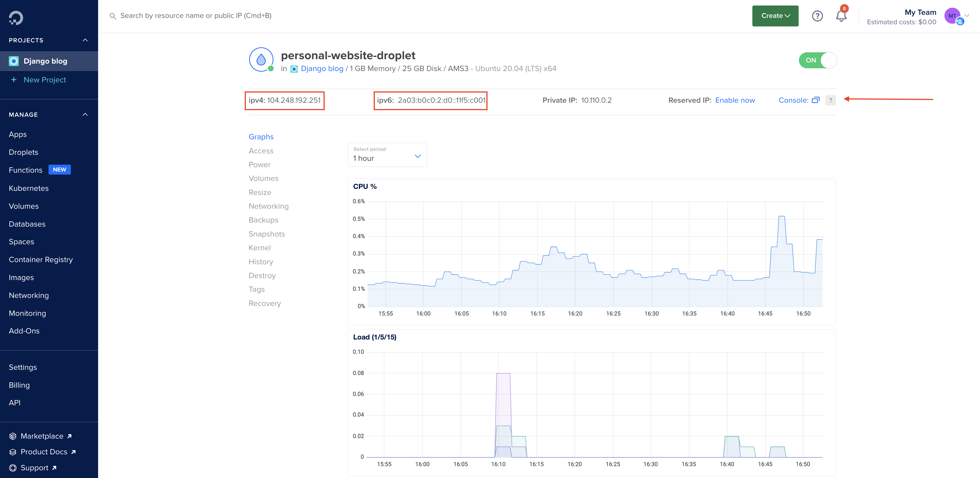Select the Graphs tab

click(x=261, y=137)
